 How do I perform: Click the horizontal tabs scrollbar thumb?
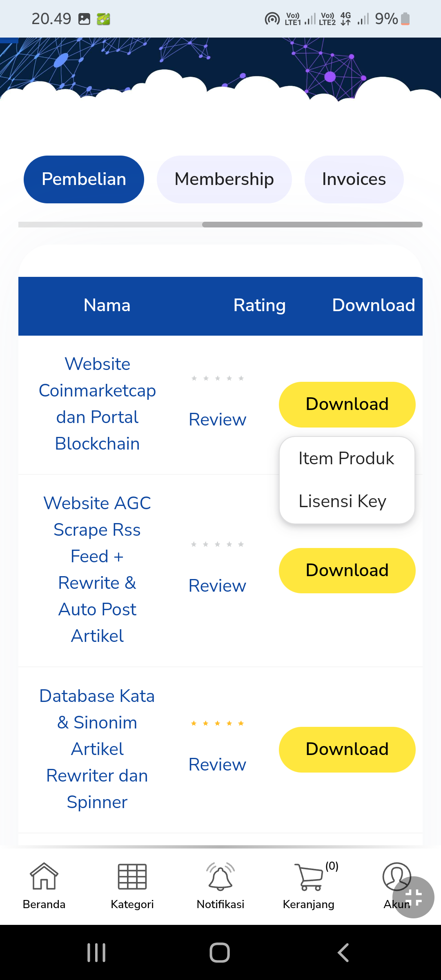[x=312, y=225]
